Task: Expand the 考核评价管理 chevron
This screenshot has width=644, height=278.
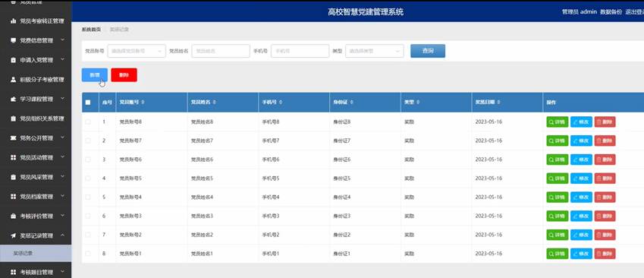Action: click(x=63, y=216)
